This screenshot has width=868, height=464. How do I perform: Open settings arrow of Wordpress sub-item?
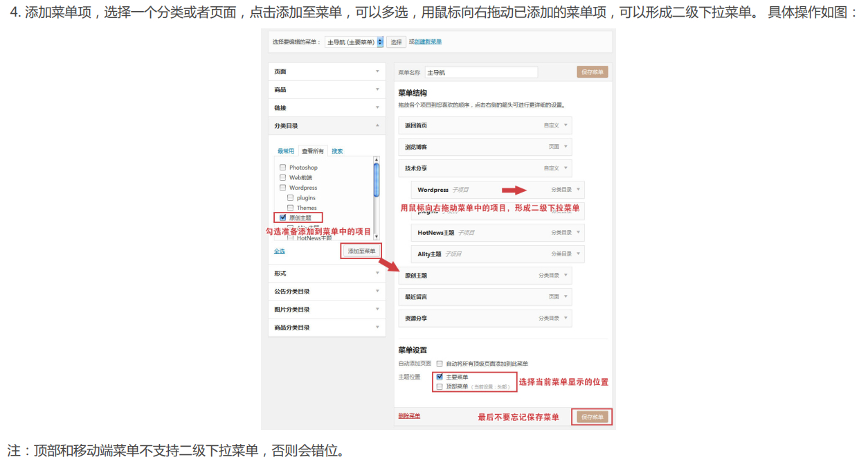click(578, 190)
